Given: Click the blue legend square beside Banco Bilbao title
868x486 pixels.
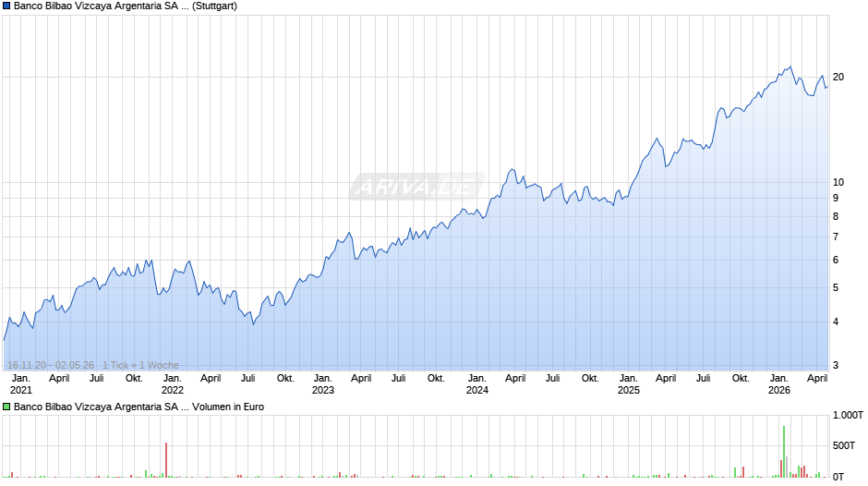Looking at the screenshot, I should pyautogui.click(x=6, y=6).
